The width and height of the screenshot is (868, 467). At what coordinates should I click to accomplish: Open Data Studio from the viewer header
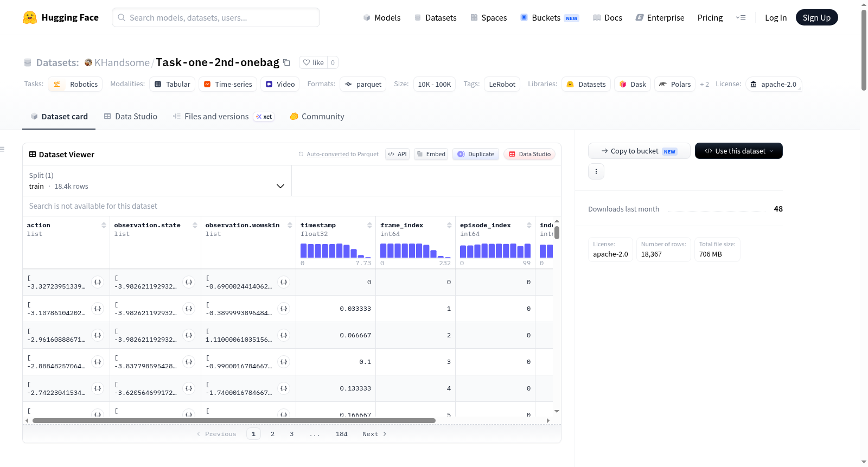529,154
